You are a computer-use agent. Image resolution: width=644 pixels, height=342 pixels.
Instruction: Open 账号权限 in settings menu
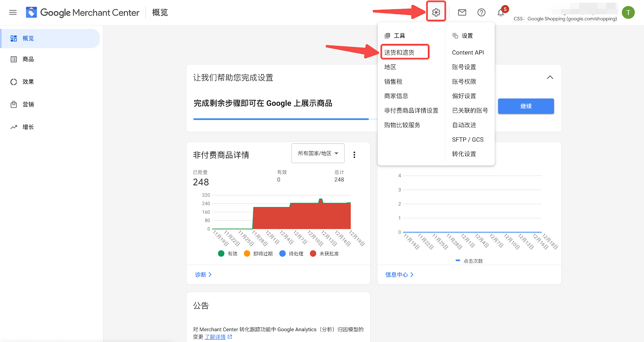pos(464,81)
